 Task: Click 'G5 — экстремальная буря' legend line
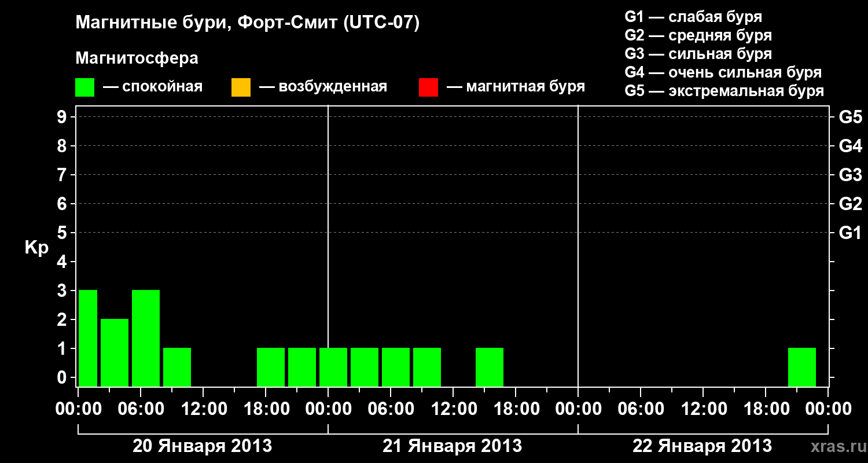[x=724, y=91]
